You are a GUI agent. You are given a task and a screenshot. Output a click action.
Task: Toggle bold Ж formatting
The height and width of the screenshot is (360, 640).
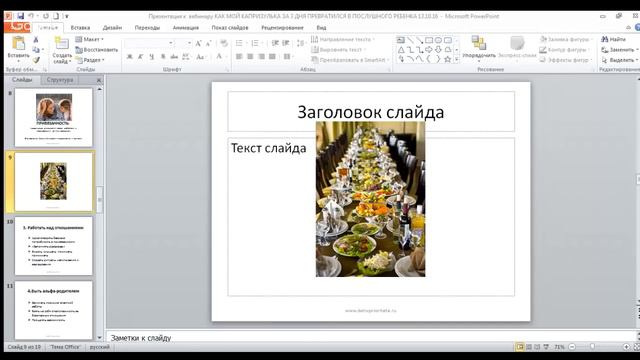[x=130, y=57]
